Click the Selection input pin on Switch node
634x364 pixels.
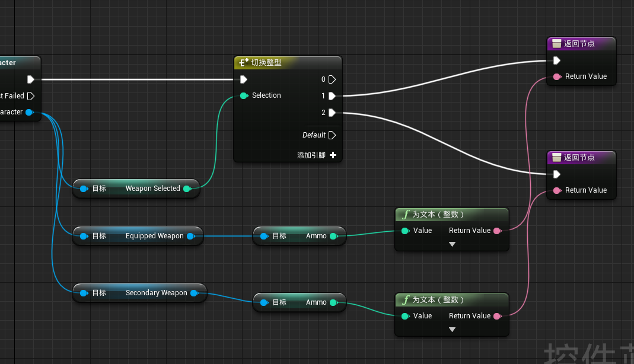pyautogui.click(x=244, y=95)
